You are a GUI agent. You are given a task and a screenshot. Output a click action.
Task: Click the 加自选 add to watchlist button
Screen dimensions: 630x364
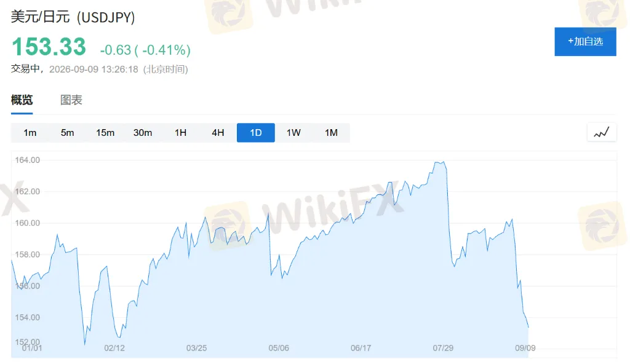click(x=585, y=42)
